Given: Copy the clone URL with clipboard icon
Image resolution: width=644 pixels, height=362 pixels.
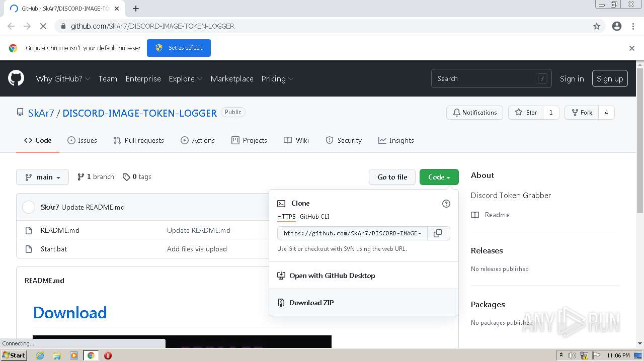Looking at the screenshot, I should click(438, 233).
